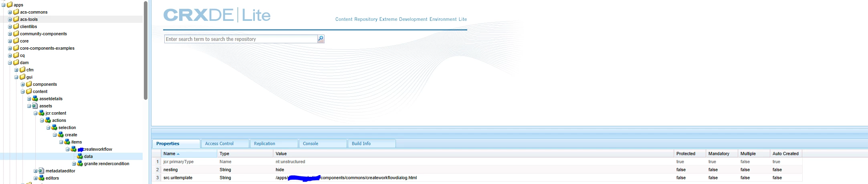The height and width of the screenshot is (184, 868).
Task: Collapse the gui tree node
Action: pos(16,77)
